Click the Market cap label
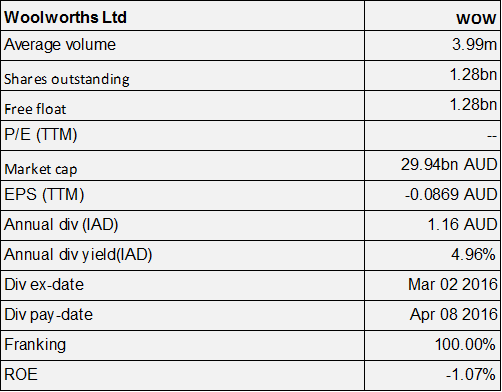 click(x=41, y=169)
